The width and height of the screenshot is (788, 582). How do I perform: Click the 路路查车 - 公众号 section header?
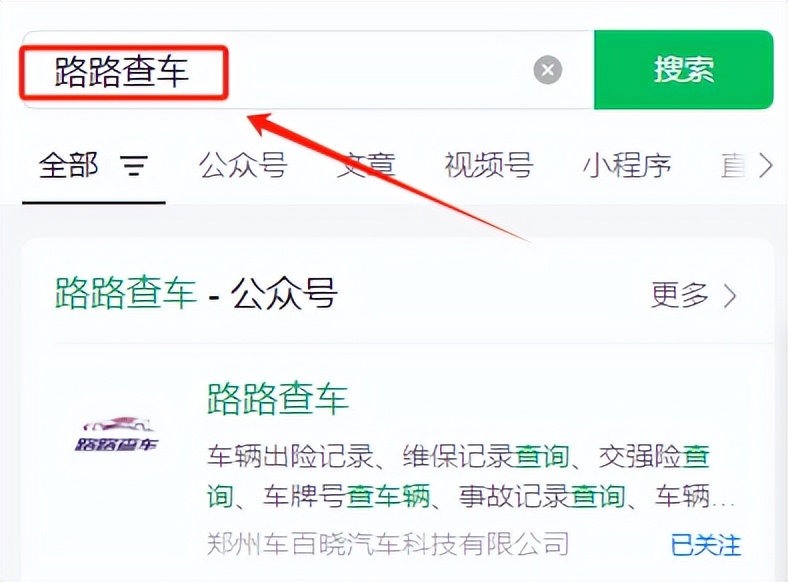point(196,293)
